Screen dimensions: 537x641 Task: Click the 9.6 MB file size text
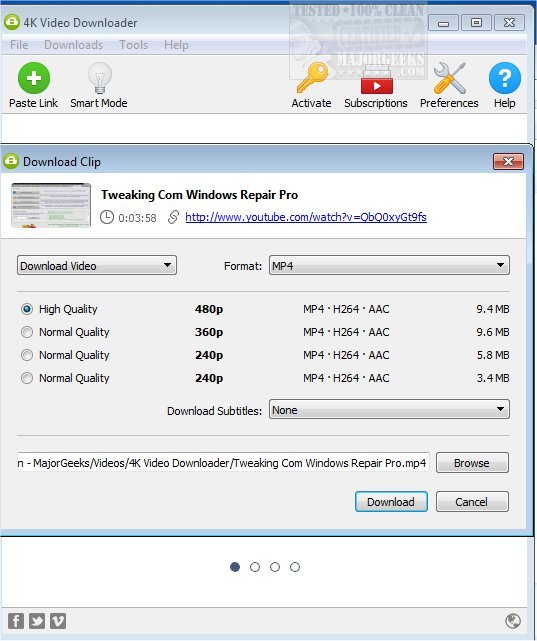pos(493,332)
